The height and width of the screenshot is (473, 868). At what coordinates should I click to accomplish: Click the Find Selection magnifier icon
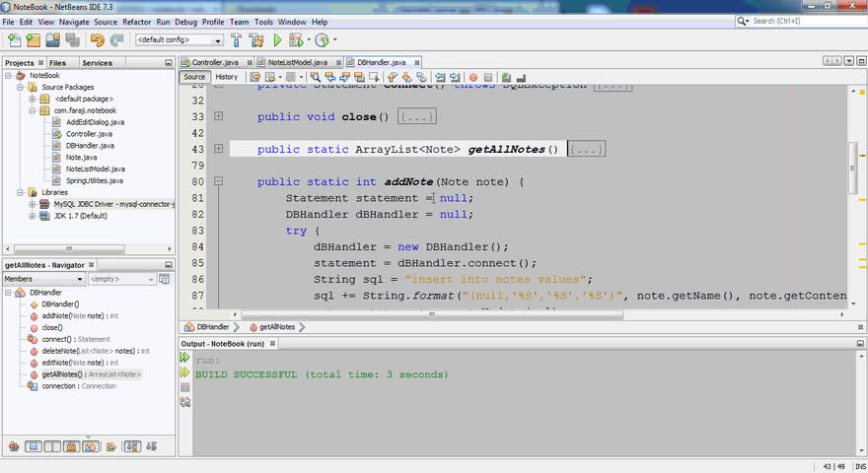pos(315,77)
